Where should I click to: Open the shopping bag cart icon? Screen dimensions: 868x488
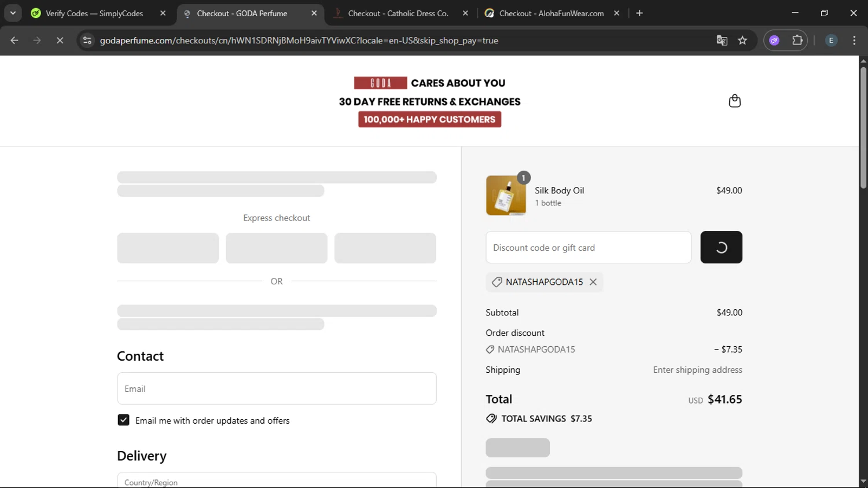tap(734, 101)
